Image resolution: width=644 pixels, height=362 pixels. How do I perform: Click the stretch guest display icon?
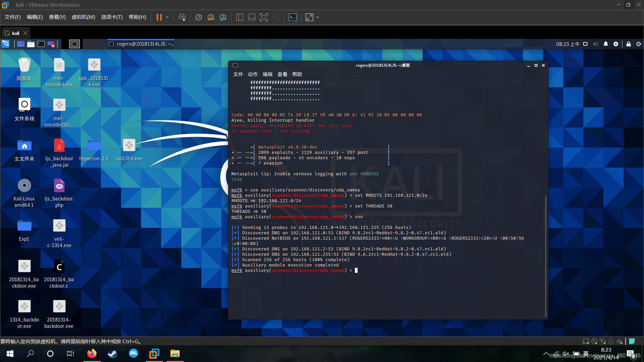pos(309,17)
